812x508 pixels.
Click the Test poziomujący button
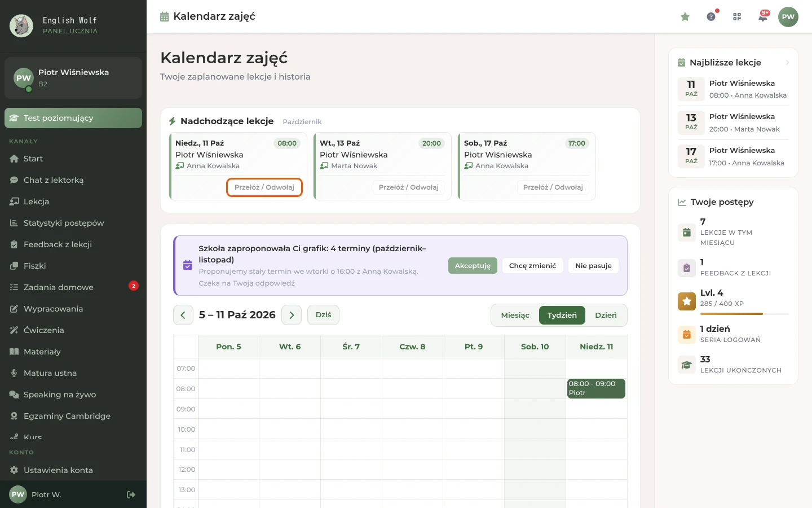pyautogui.click(x=73, y=118)
